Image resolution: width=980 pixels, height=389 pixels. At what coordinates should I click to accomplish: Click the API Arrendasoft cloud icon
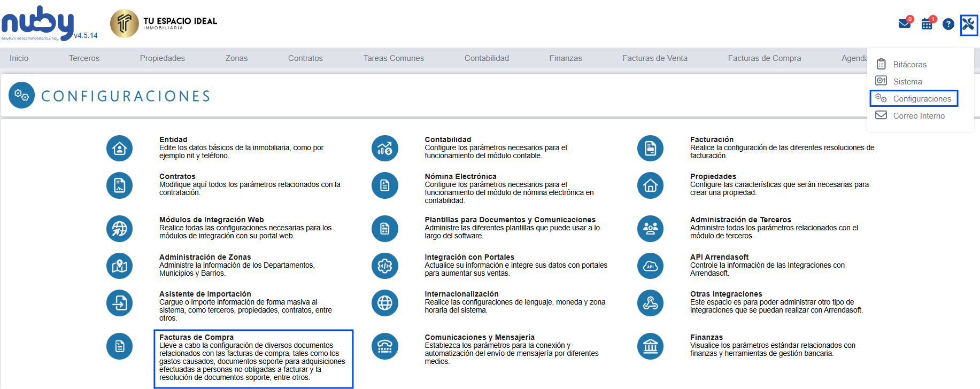650,266
